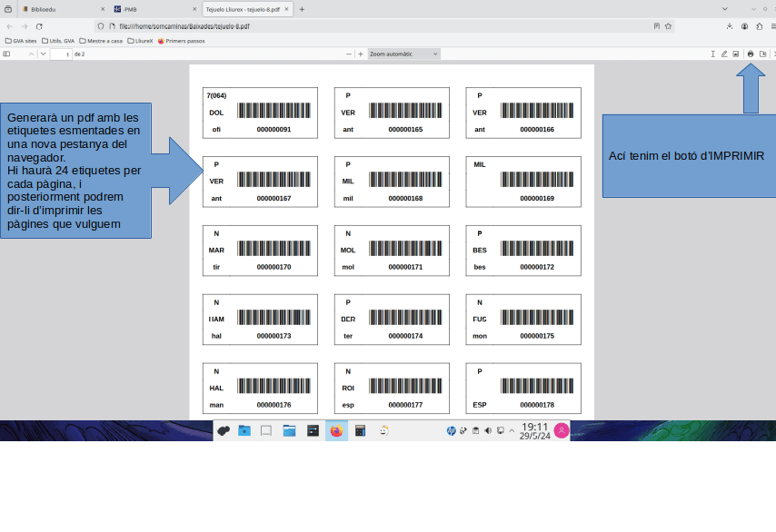The height and width of the screenshot is (532, 776).
Task: Open Firefox account icon
Action: tap(744, 26)
